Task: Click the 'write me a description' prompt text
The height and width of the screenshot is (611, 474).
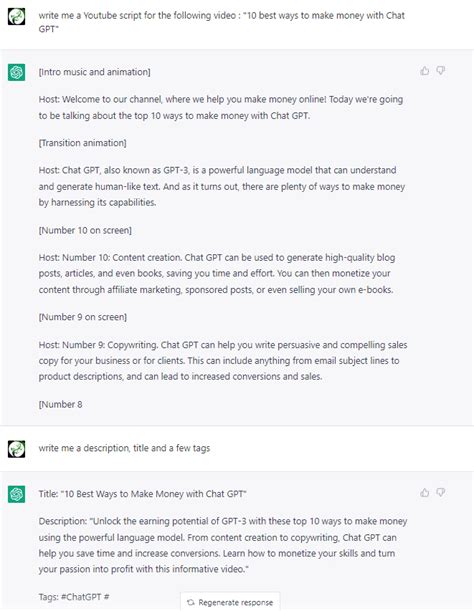Action: coord(124,448)
